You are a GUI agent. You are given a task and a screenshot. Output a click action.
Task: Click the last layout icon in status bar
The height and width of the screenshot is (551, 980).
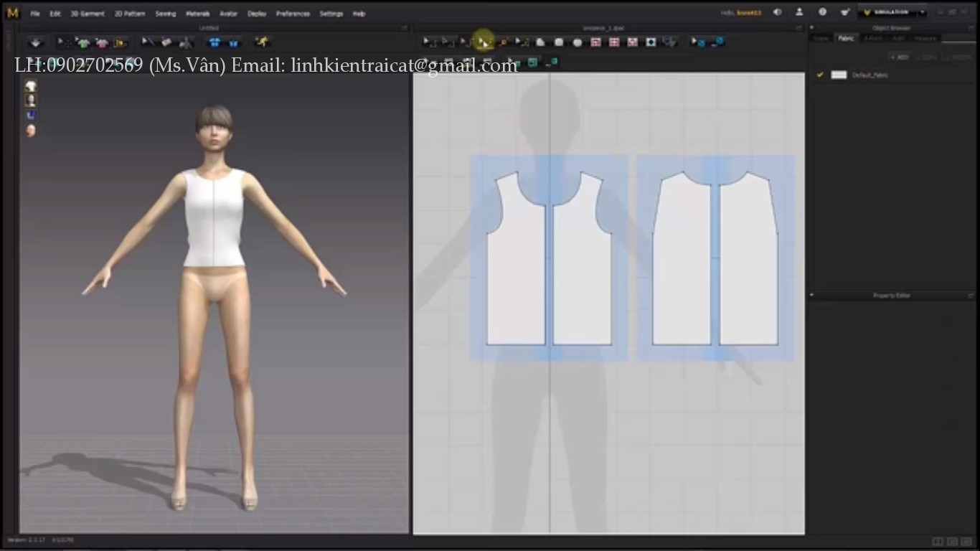(x=967, y=542)
